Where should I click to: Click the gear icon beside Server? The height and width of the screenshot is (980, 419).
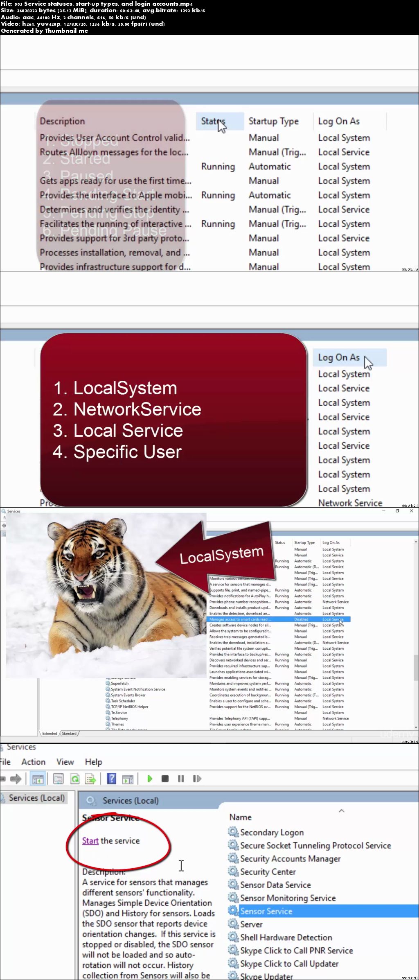click(x=233, y=924)
